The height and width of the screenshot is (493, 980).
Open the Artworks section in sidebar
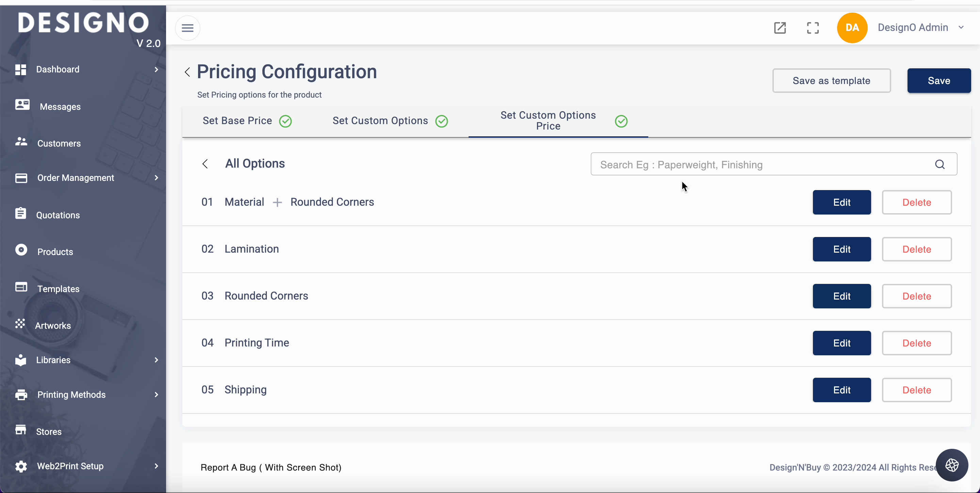pyautogui.click(x=53, y=326)
